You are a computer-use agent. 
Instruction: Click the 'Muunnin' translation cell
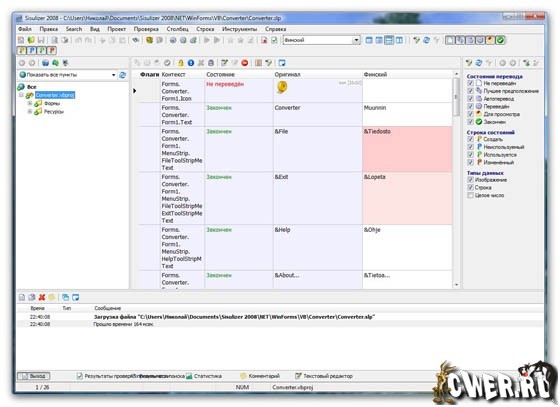point(407,114)
